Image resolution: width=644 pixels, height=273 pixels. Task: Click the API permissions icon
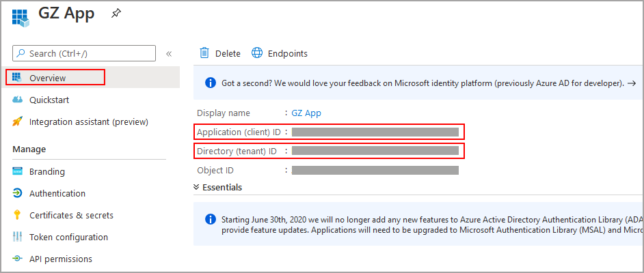tap(18, 259)
